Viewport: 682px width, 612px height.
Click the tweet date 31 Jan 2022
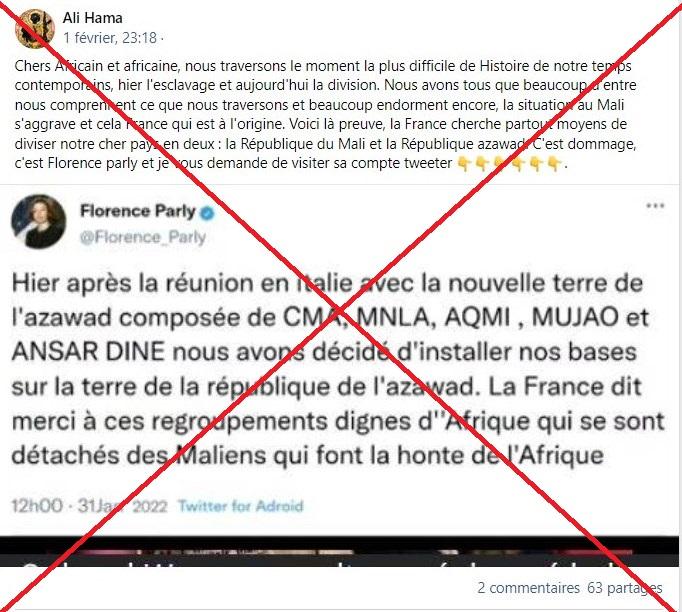122,506
